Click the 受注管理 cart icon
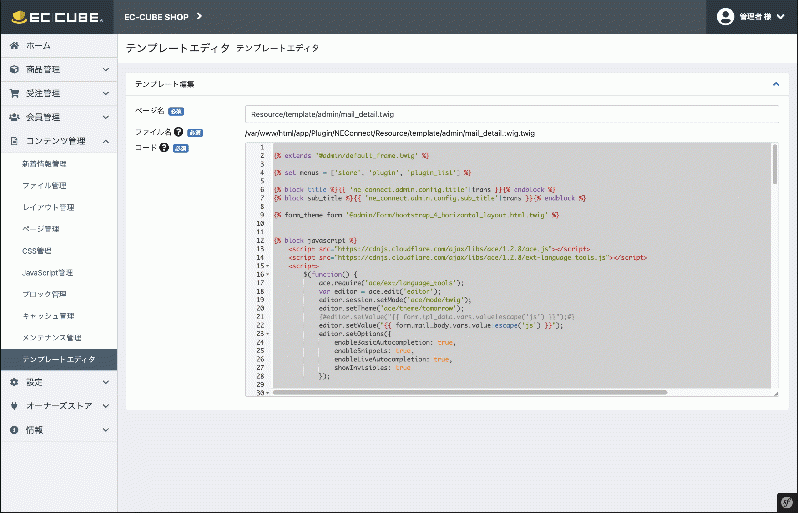Viewport: 798px width, 513px height. click(x=14, y=93)
